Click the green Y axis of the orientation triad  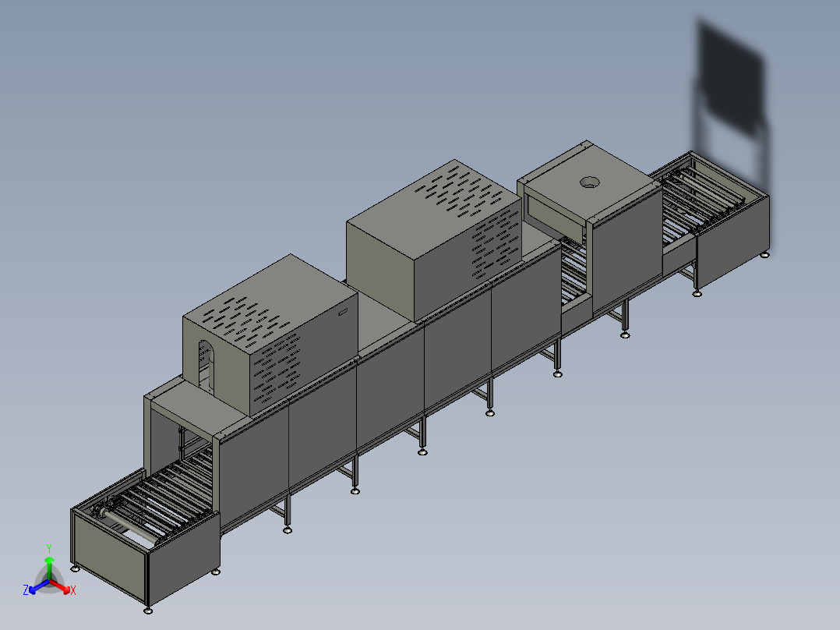[49, 568]
